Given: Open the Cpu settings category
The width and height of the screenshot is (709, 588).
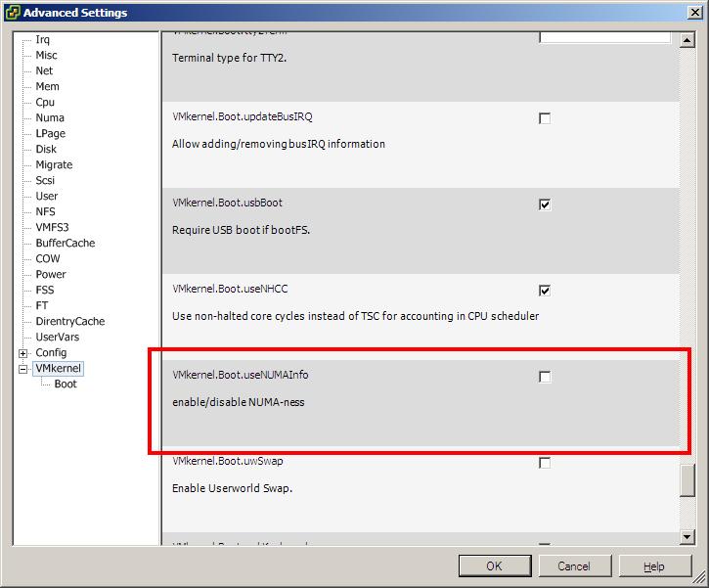Looking at the screenshot, I should 45,103.
